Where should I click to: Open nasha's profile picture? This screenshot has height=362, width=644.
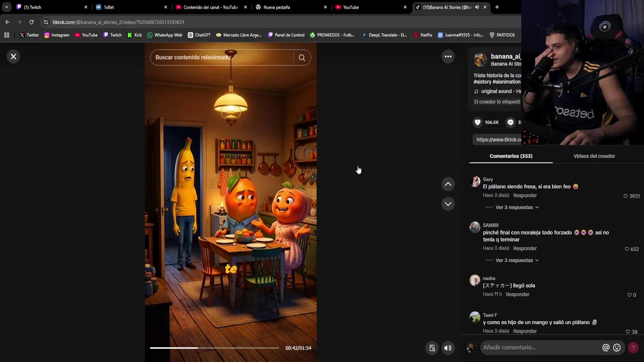tap(475, 281)
